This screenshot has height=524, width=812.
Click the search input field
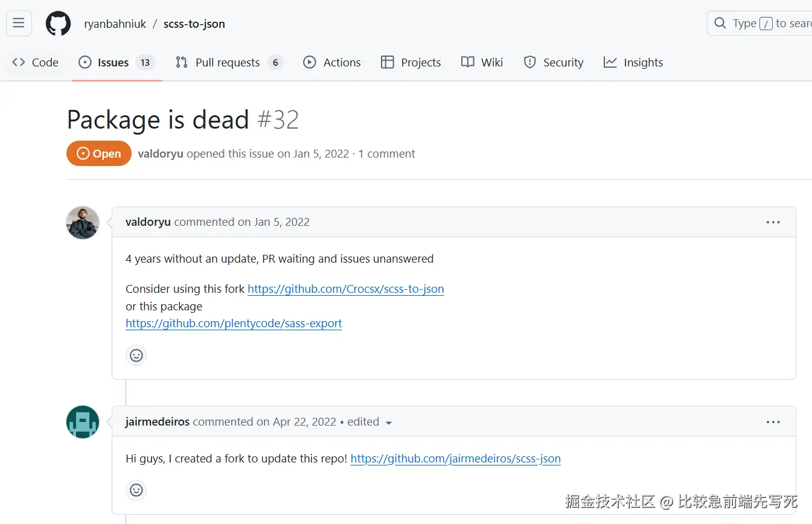(x=759, y=24)
